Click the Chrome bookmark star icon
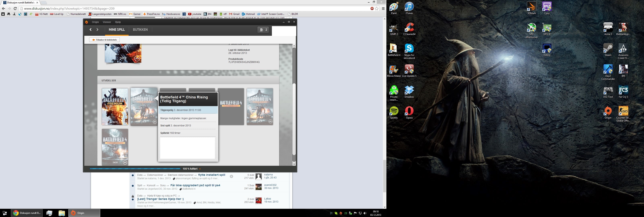 377,8
